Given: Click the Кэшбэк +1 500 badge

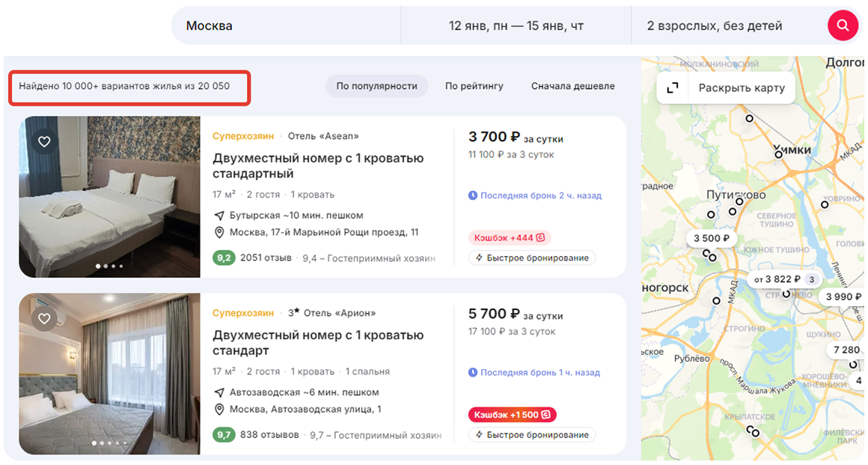Looking at the screenshot, I should pyautogui.click(x=513, y=414).
